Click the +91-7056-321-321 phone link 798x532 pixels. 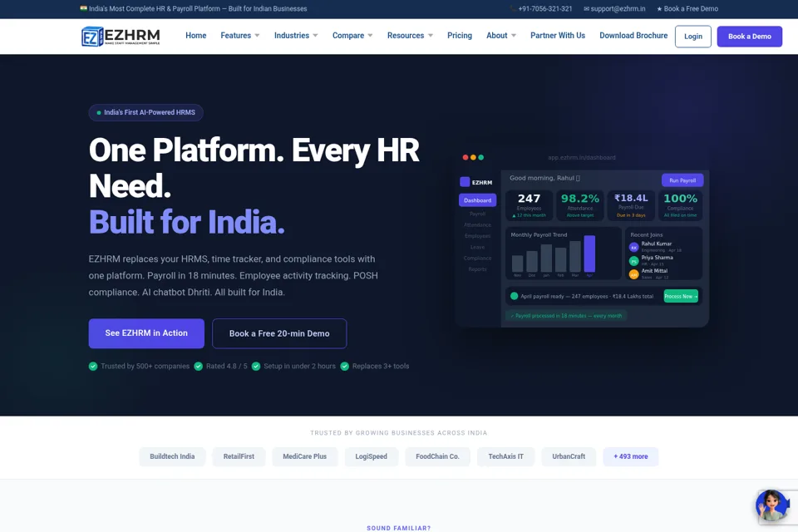point(545,8)
